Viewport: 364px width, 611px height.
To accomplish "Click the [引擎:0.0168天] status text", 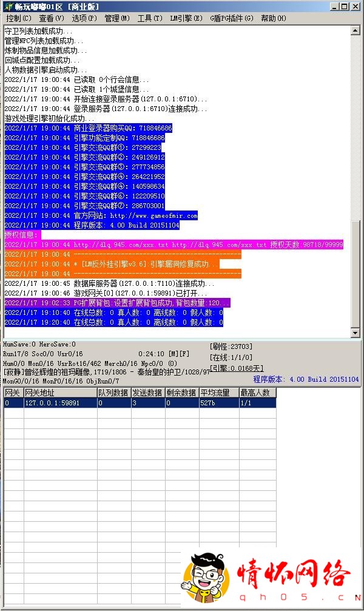I will 237,368.
